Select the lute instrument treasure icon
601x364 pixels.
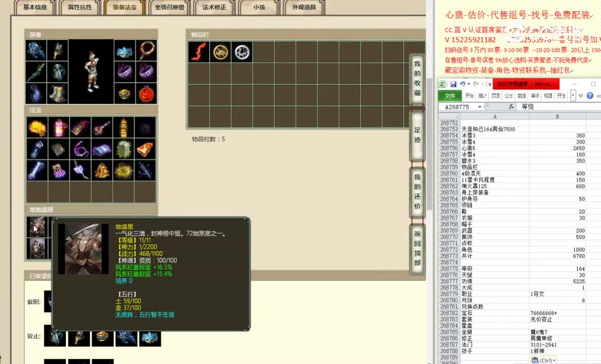[x=102, y=127]
